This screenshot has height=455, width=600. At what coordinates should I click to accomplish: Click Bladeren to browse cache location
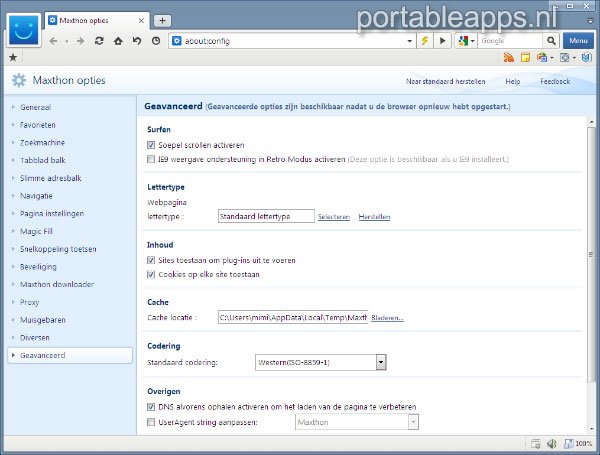(387, 318)
